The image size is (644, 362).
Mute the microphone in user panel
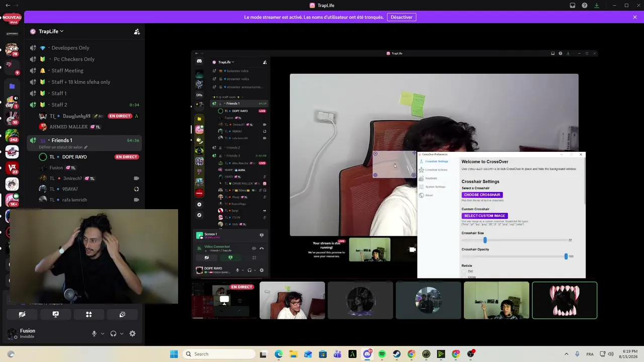[94, 333]
